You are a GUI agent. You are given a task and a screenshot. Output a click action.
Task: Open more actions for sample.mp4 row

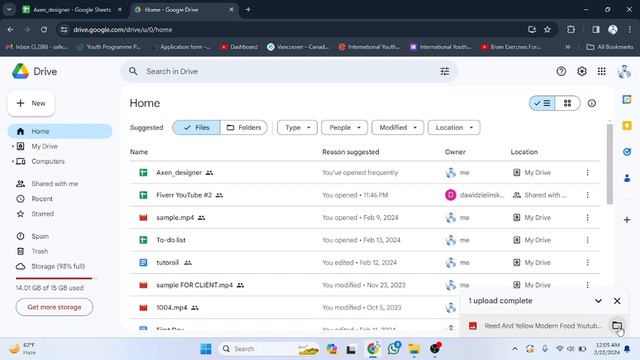587,218
